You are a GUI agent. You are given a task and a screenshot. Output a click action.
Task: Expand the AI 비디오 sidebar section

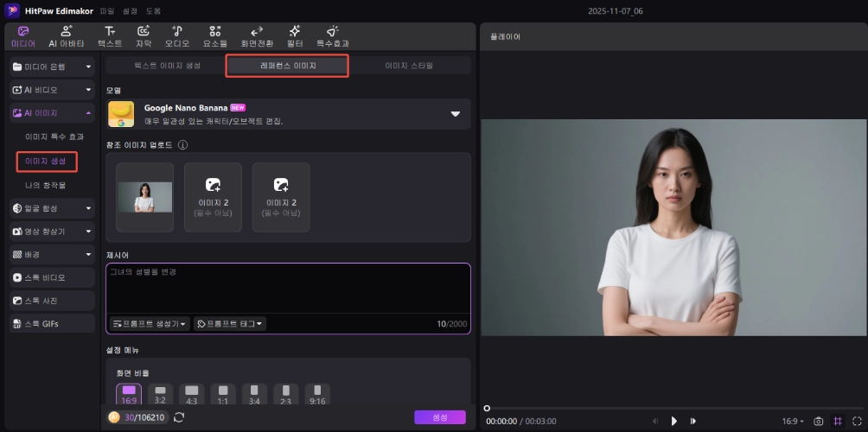click(x=52, y=90)
